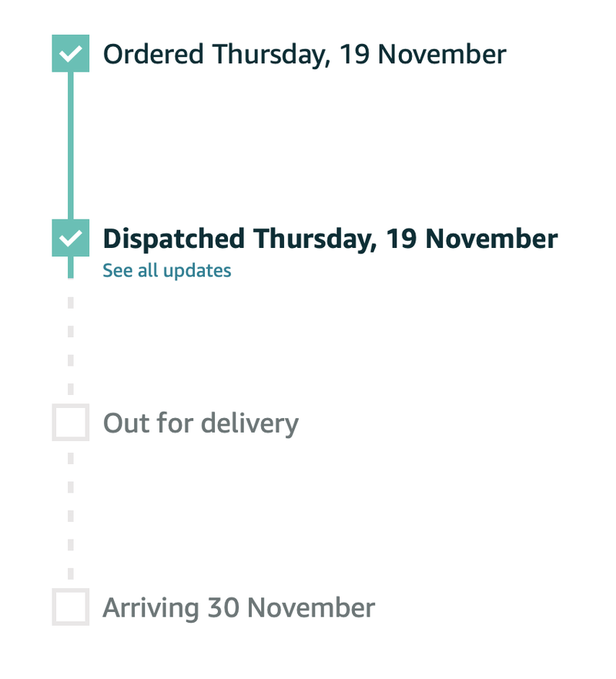Click the bold word "Dispatched"
Image resolution: width=616 pixels, height=679 pixels.
[x=173, y=239]
